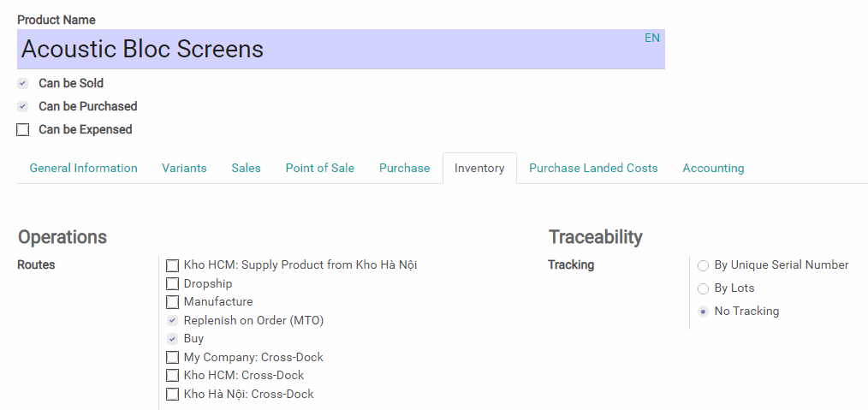
Task: Enable My Company: Cross-Dock route
Action: (x=173, y=357)
